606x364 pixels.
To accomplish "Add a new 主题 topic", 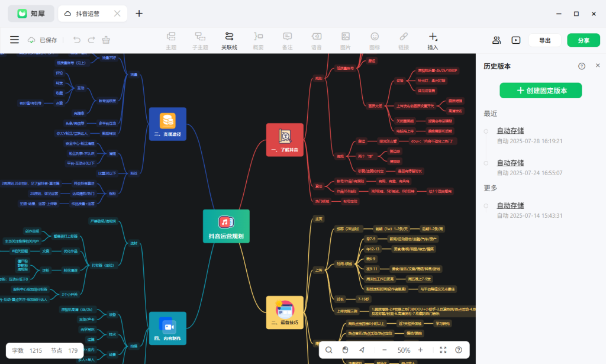I will coord(171,41).
